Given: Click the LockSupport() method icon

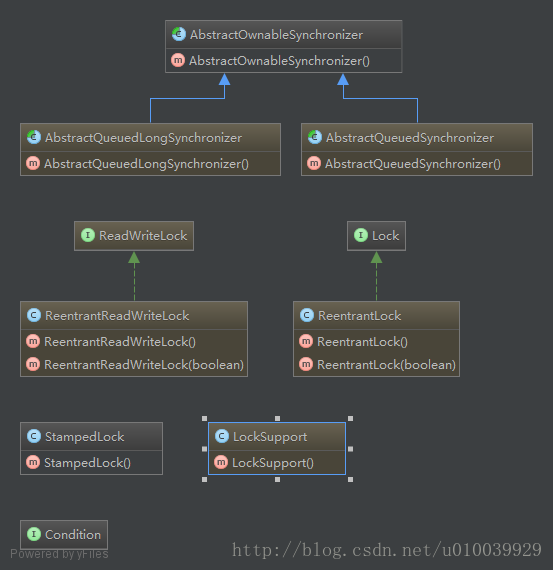Looking at the screenshot, I should pyautogui.click(x=221, y=462).
